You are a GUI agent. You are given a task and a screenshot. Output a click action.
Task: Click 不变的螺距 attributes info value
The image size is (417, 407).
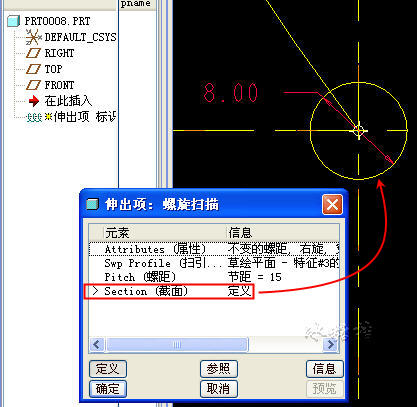(283, 249)
